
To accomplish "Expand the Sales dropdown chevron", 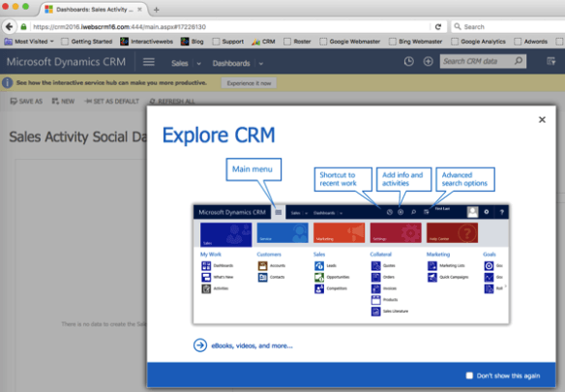I will 199,64.
